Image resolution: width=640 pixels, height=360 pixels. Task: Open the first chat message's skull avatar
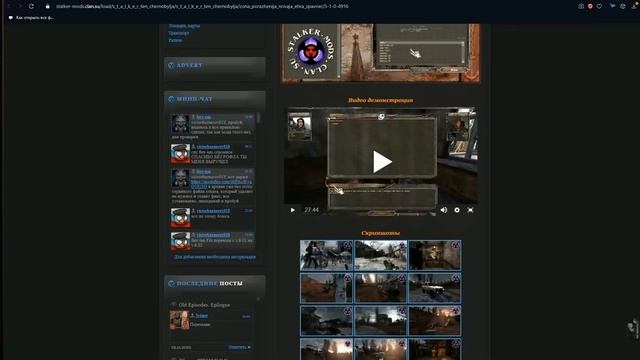pos(180,123)
